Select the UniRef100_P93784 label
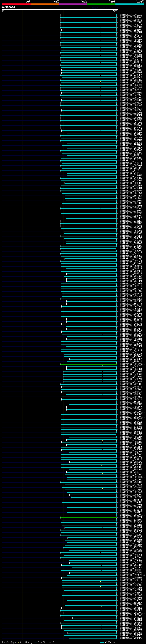The height and width of the screenshot is (644, 146). point(131,55)
